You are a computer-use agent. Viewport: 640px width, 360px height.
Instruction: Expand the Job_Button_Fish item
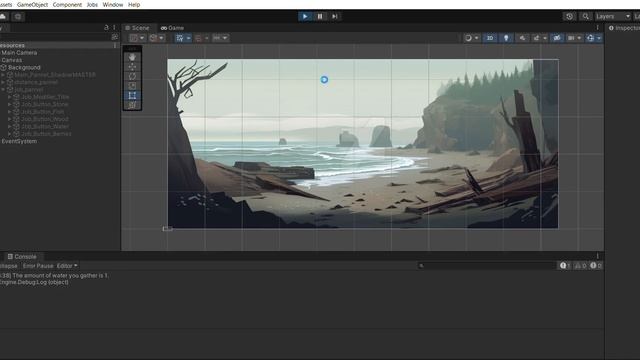[9, 112]
